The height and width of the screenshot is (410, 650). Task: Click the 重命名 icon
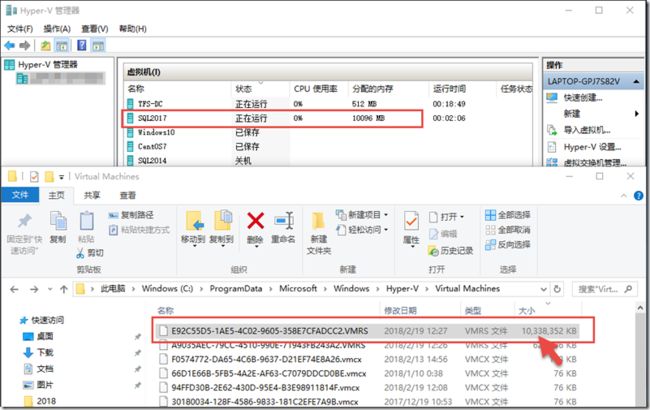[284, 221]
